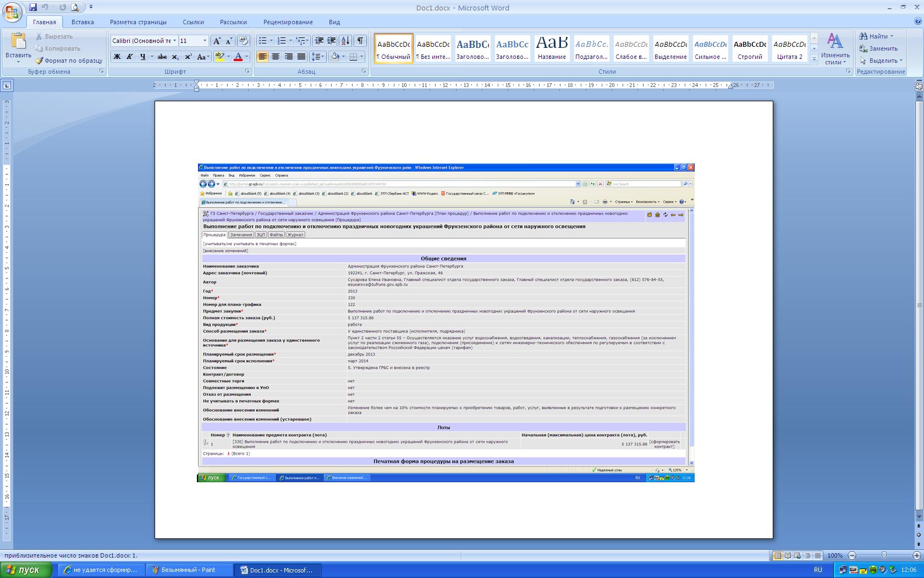
Task: Show or hide paragraph marks
Action: coord(360,41)
